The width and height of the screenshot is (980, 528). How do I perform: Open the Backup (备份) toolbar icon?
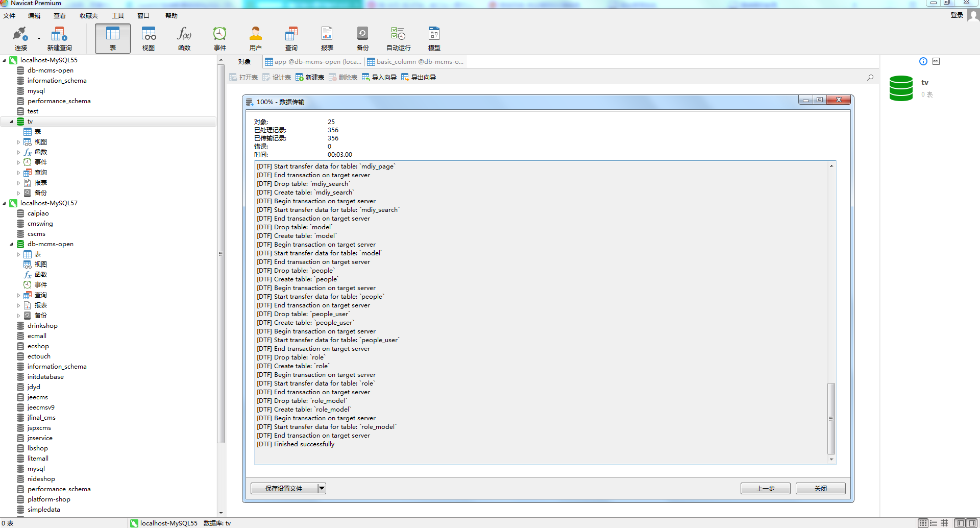pyautogui.click(x=363, y=39)
